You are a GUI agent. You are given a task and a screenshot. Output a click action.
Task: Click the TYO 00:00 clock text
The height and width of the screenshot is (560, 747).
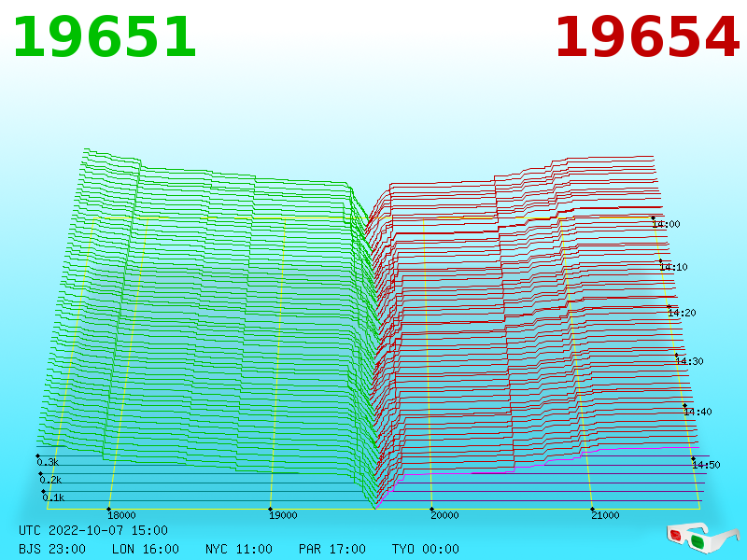(426, 549)
